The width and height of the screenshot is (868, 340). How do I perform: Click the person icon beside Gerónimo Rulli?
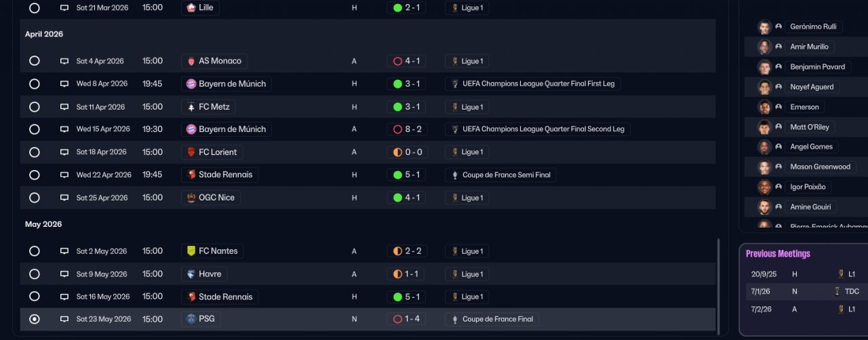coord(778,27)
